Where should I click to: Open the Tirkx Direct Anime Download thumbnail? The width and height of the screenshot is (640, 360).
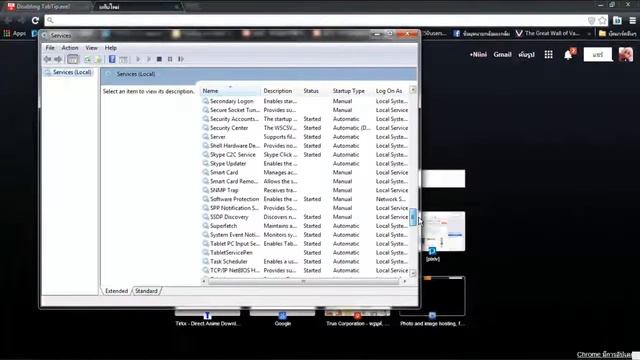pos(207,318)
